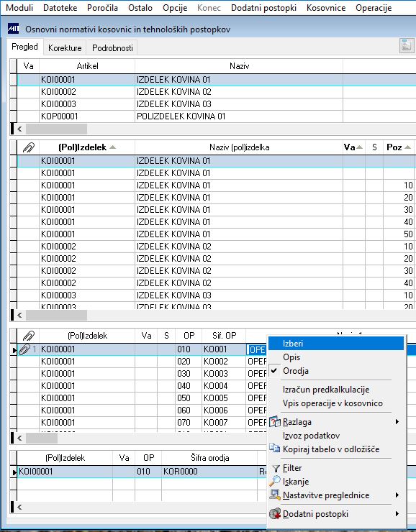Open Filter from the context menu
Screen dimensions: 416x532
(292, 468)
